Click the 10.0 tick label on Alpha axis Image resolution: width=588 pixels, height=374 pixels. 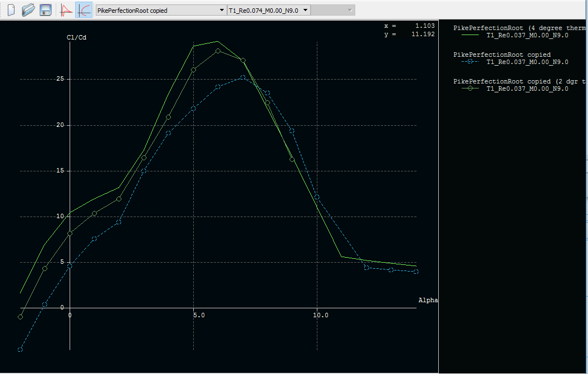coord(321,315)
